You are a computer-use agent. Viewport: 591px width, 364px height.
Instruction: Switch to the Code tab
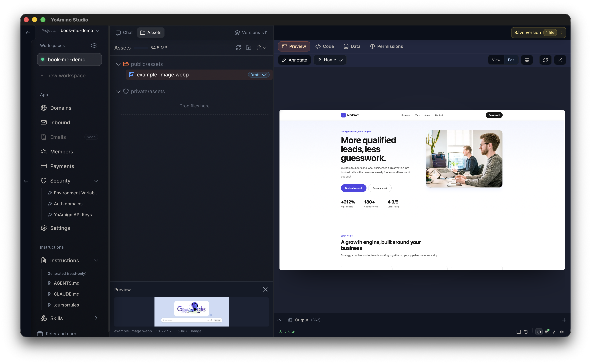tap(325, 46)
